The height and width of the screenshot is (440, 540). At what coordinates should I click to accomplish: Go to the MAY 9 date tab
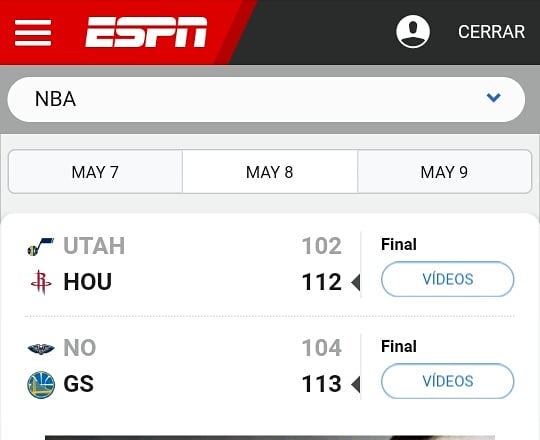[444, 172]
